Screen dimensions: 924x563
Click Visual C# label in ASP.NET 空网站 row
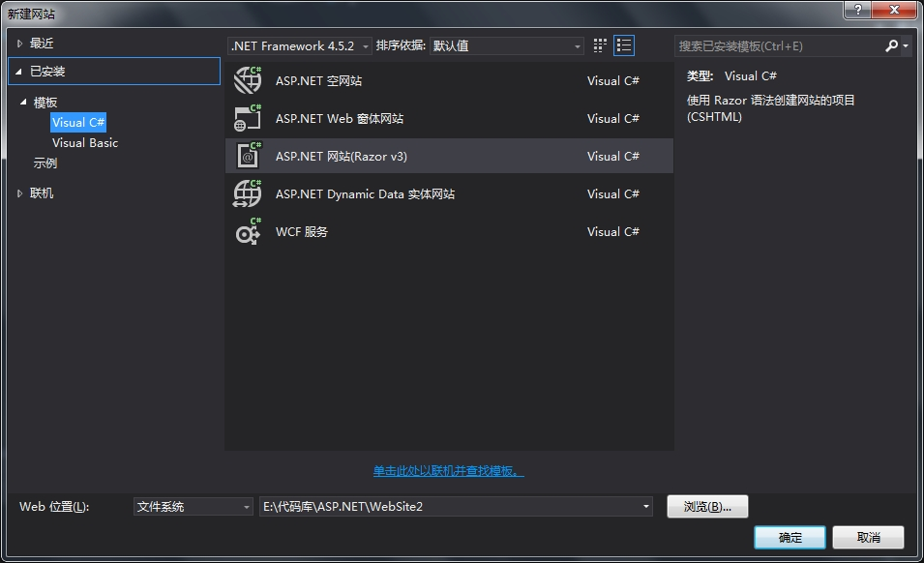tap(612, 80)
